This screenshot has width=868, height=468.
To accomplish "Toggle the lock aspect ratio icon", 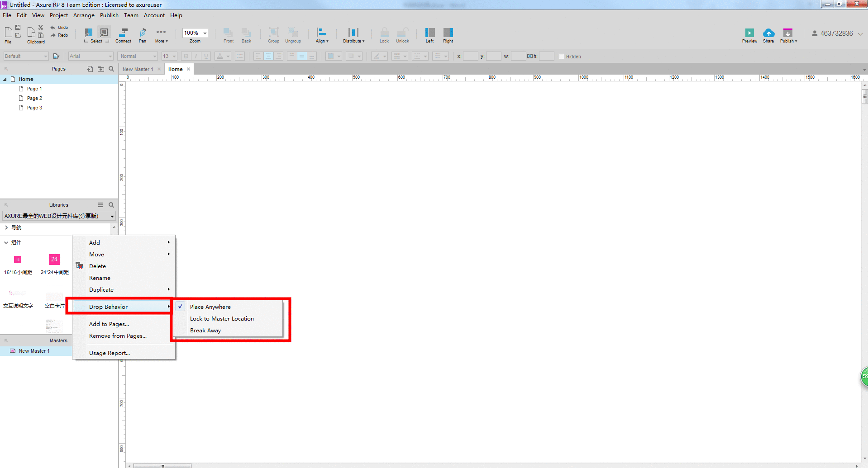I will pyautogui.click(x=529, y=56).
